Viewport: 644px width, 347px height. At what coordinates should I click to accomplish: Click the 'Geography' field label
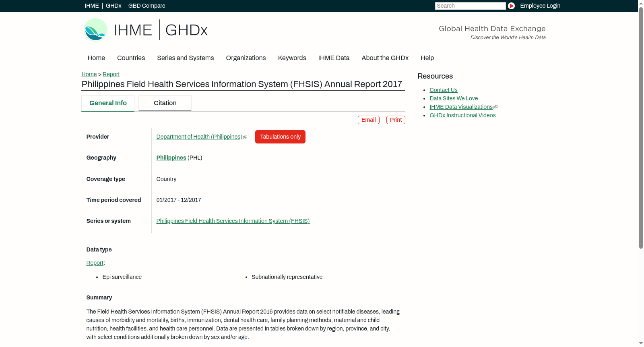pos(101,158)
